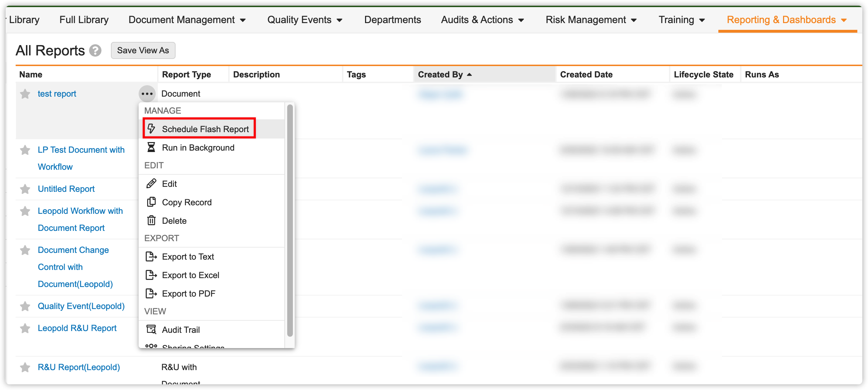Click the Copy Record icon
Viewport: 868px width, 390px height.
pos(151,202)
